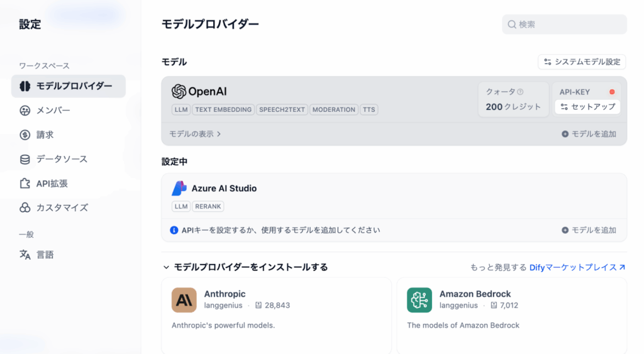Click the quota help question mark icon
644x354 pixels.
[520, 92]
